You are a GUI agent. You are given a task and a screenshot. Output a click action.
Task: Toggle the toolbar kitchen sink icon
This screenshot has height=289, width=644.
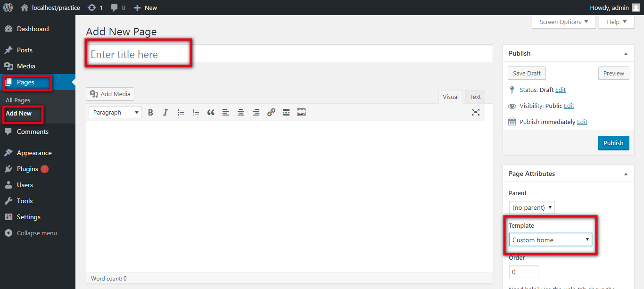click(x=301, y=113)
